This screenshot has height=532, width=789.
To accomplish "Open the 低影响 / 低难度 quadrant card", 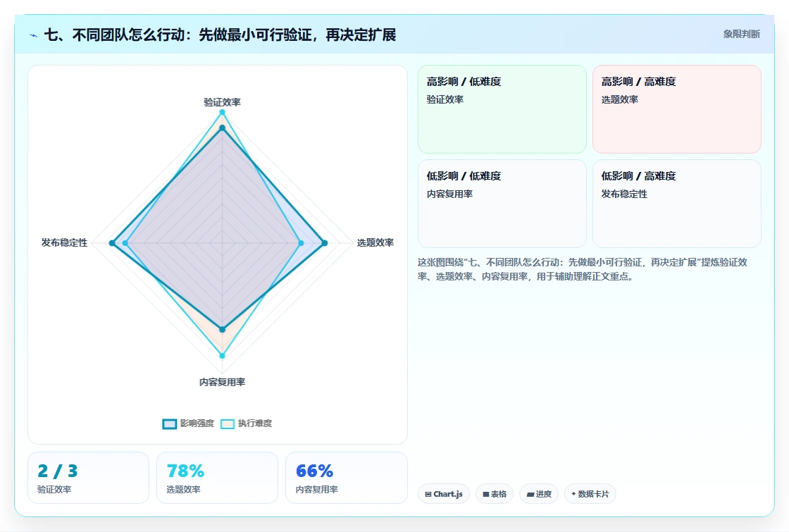I will 502,204.
